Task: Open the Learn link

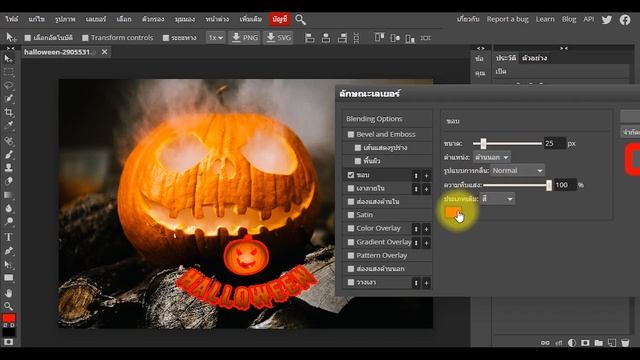Action: pyautogui.click(x=545, y=19)
